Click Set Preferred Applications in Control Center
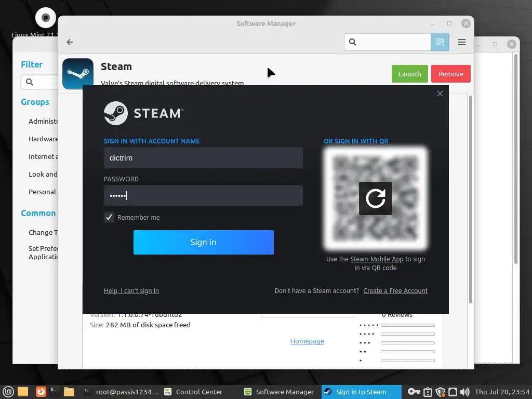The image size is (532, 399). [43, 252]
